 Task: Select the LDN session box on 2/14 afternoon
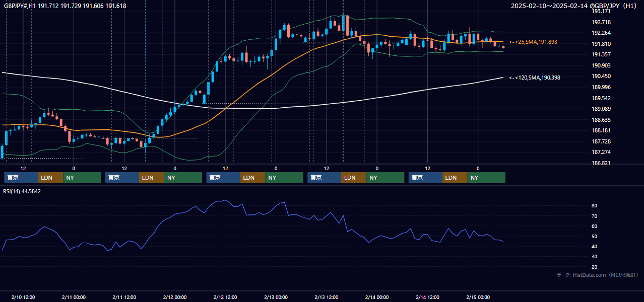click(455, 178)
